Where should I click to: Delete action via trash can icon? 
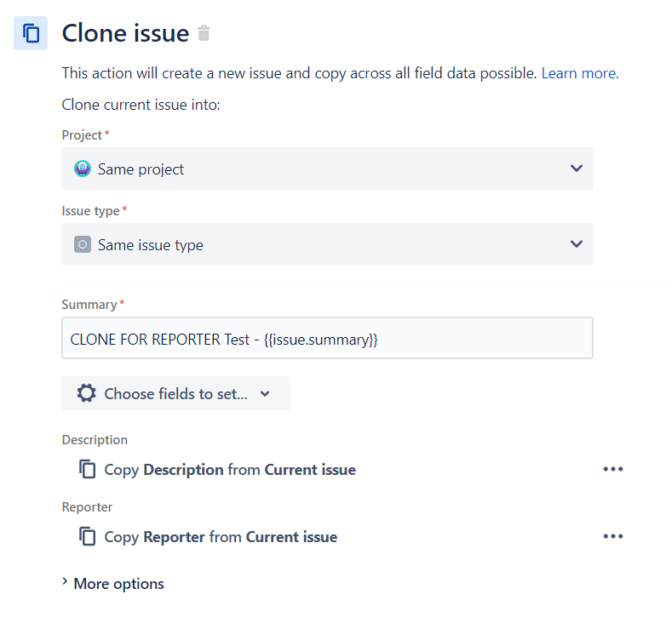click(204, 33)
